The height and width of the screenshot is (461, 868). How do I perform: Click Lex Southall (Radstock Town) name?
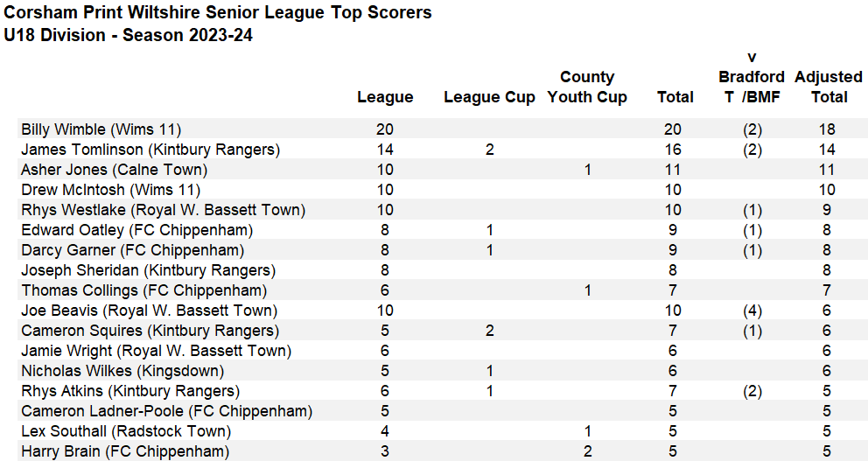pos(126,431)
